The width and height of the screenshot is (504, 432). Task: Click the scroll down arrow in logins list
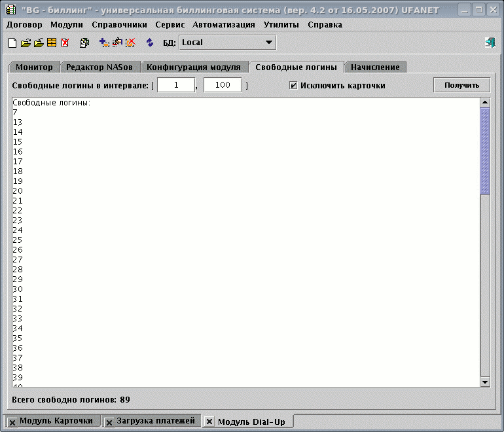pyautogui.click(x=485, y=382)
